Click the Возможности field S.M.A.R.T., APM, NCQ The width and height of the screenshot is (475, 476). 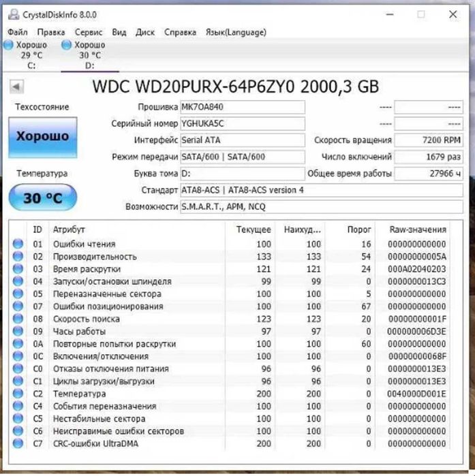[322, 207]
